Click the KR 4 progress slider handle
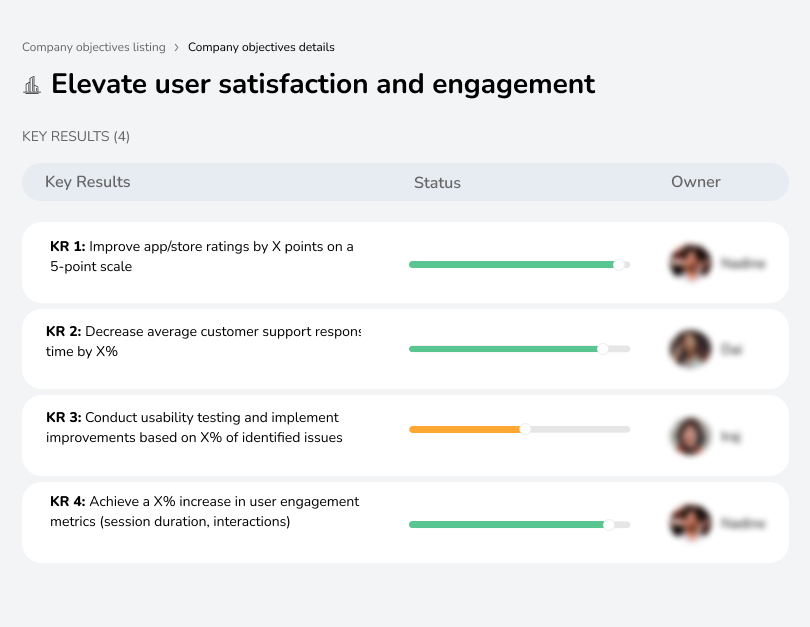Viewport: 810px width, 627px height. 611,523
